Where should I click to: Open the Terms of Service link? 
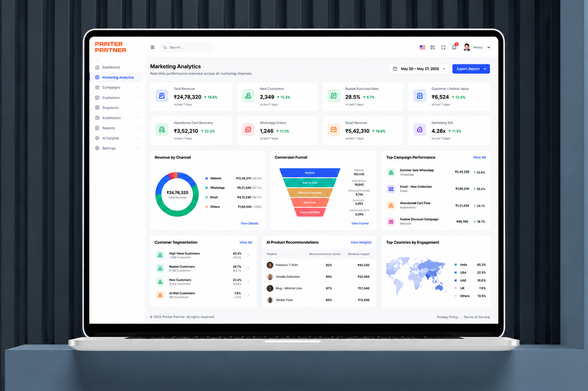[476, 317]
